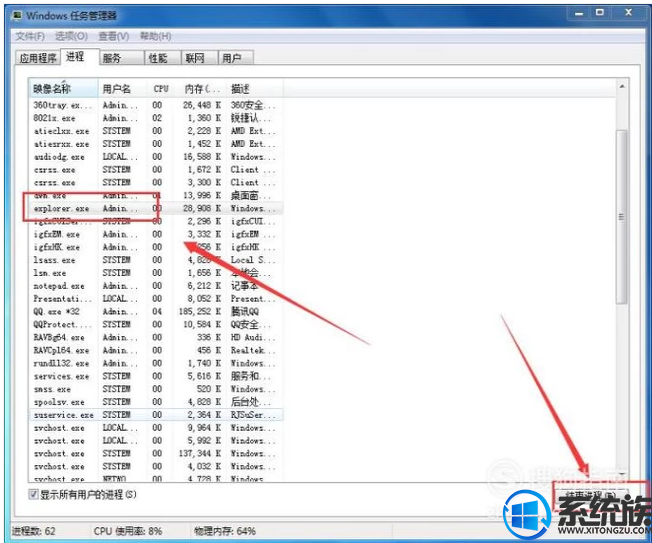Select the spoolsv.exe process row
Image resolution: width=652 pixels, height=543 pixels.
pos(156,402)
